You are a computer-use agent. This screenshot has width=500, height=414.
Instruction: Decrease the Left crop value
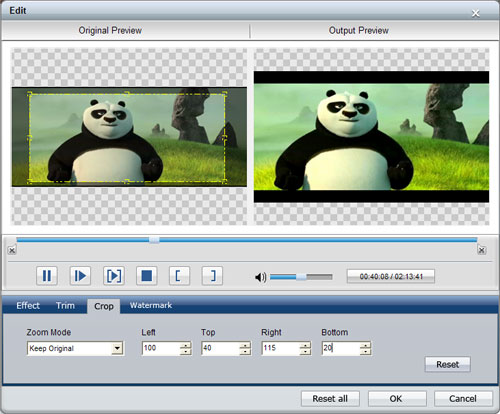186,351
